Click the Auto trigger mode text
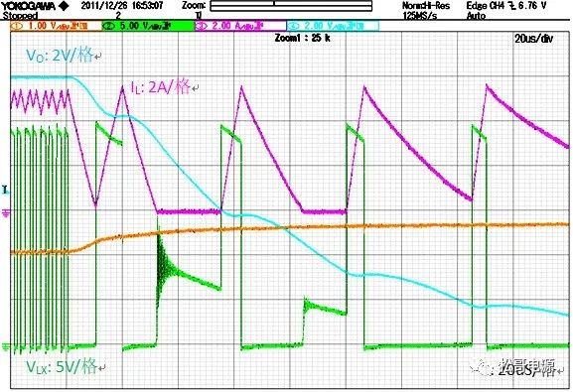573x392 pixels. [x=476, y=16]
